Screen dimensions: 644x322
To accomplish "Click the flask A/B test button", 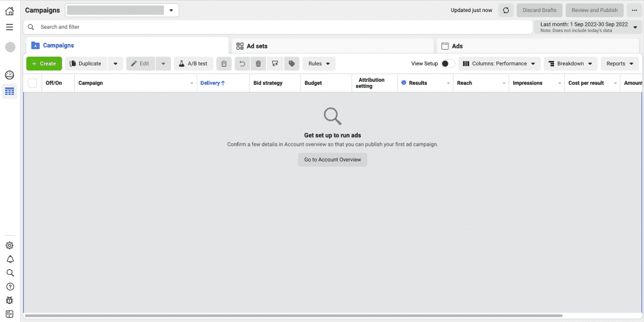I will click(194, 64).
